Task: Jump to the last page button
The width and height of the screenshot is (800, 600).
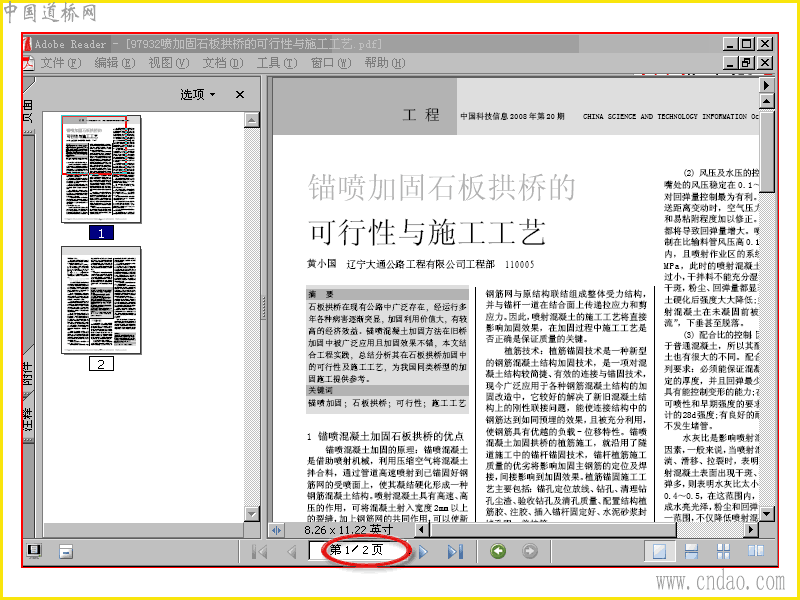Action: click(455, 552)
